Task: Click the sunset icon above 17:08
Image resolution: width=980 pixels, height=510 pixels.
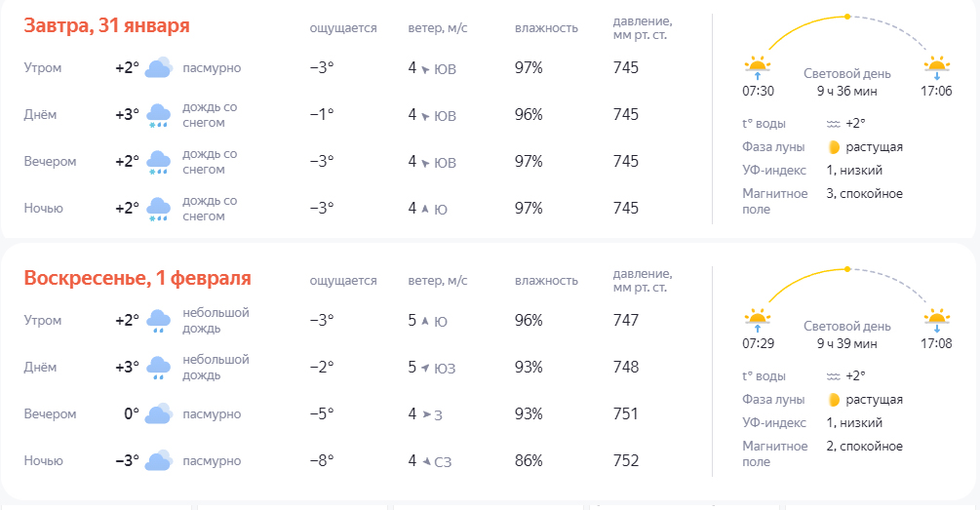Action: (x=937, y=320)
